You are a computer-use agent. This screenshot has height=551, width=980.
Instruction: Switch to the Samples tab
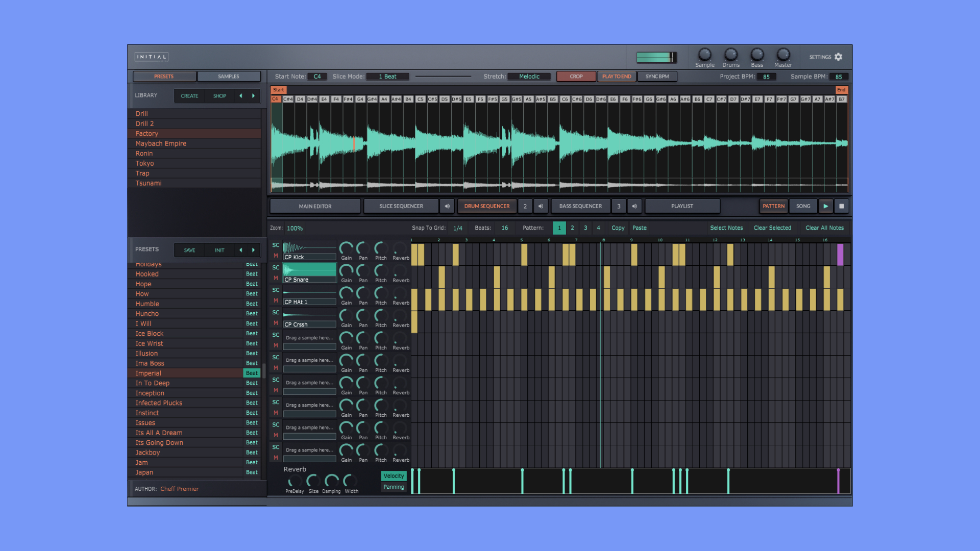[229, 77]
